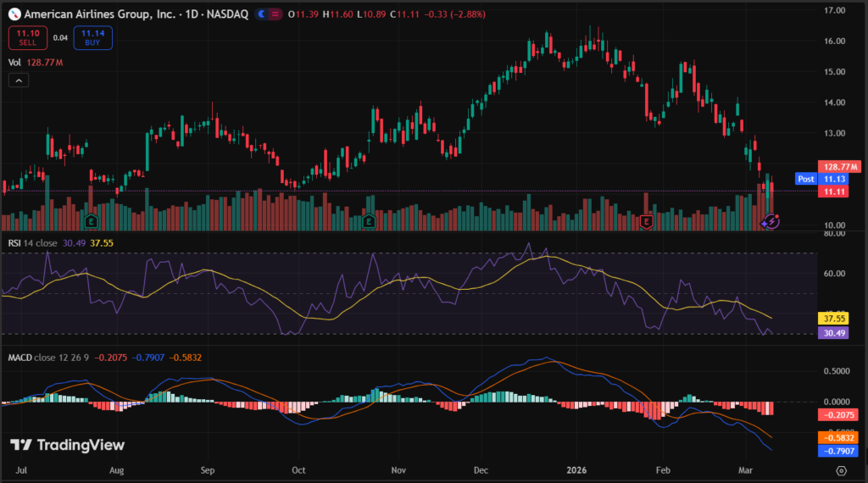
Task: Click the American Airlines logo icon
Action: point(13,15)
